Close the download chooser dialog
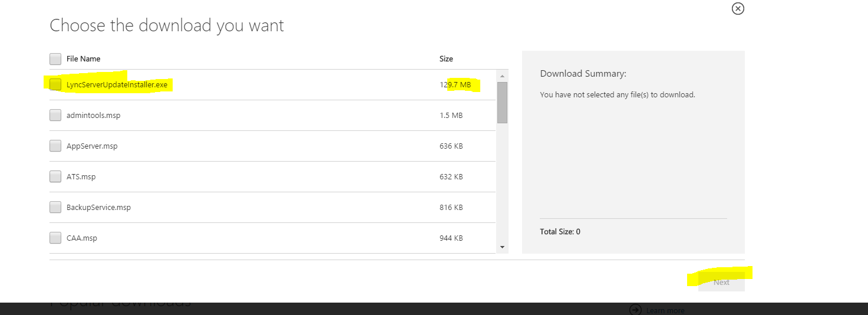The image size is (868, 315). [x=738, y=9]
